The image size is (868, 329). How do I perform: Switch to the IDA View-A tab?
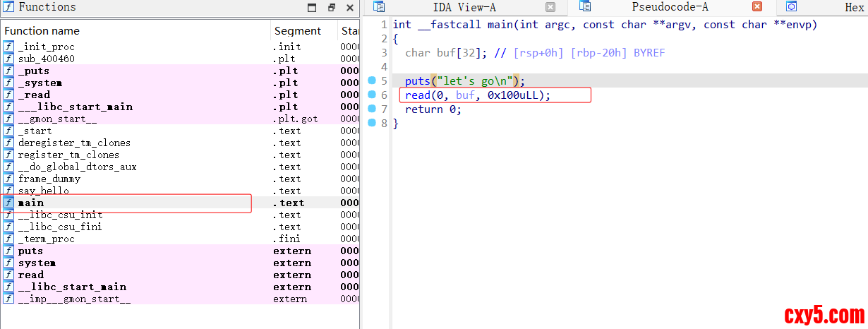point(464,7)
